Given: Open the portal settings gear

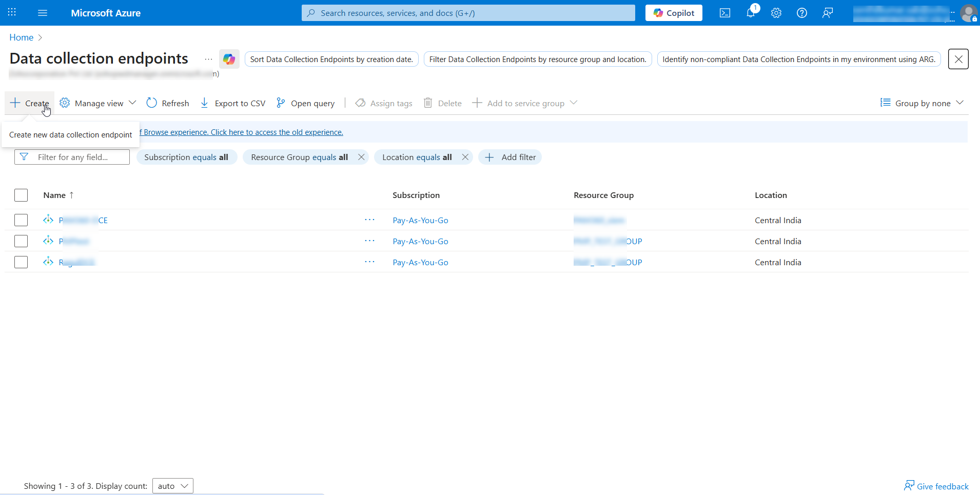Looking at the screenshot, I should tap(776, 13).
